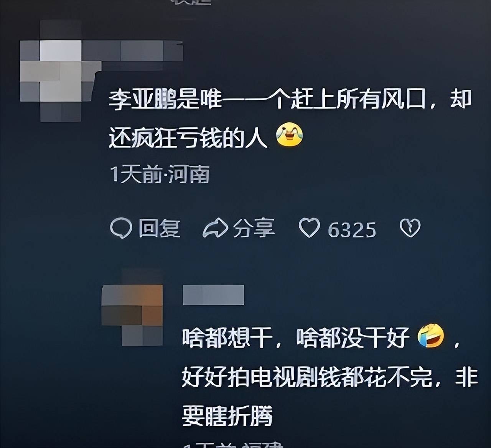Click the 1天前·河南 timestamp
The width and height of the screenshot is (491, 448).
(x=160, y=175)
